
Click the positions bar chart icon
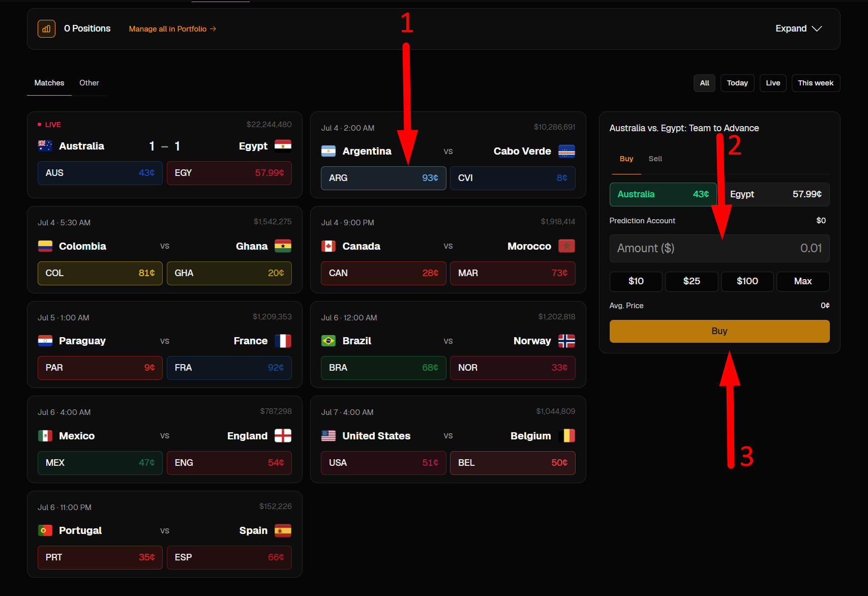46,29
